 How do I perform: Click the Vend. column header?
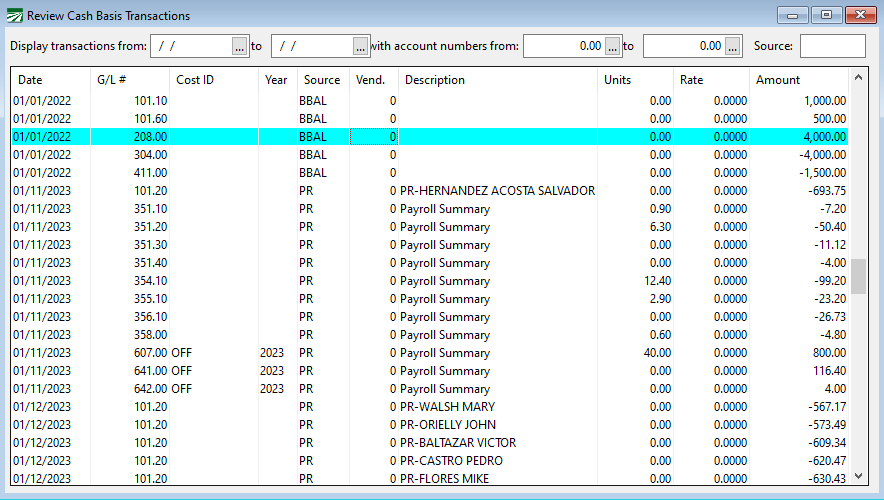[x=374, y=80]
